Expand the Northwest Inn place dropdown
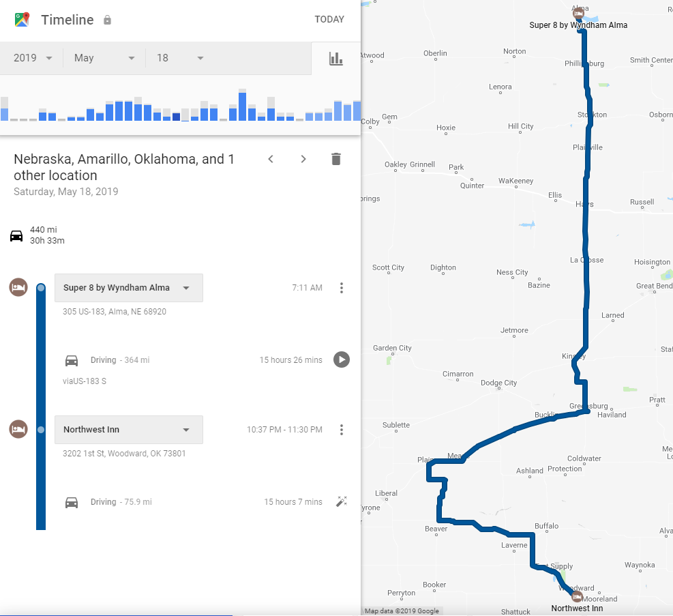Screen dimensions: 673x616 (x=129, y=430)
